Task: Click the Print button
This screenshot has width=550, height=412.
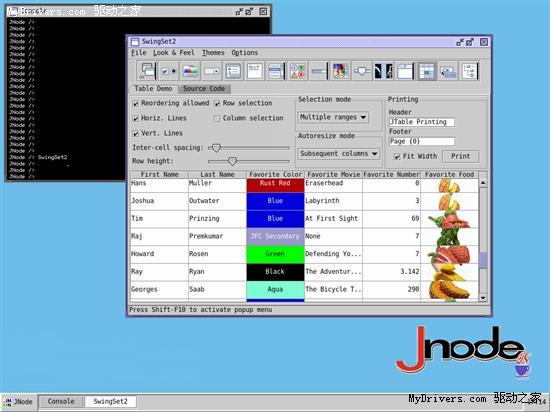Action: click(461, 156)
